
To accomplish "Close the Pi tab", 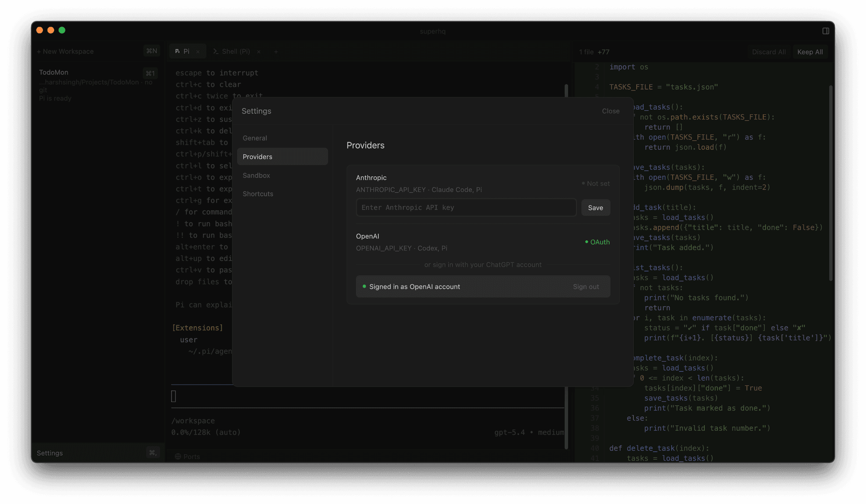I will [198, 52].
